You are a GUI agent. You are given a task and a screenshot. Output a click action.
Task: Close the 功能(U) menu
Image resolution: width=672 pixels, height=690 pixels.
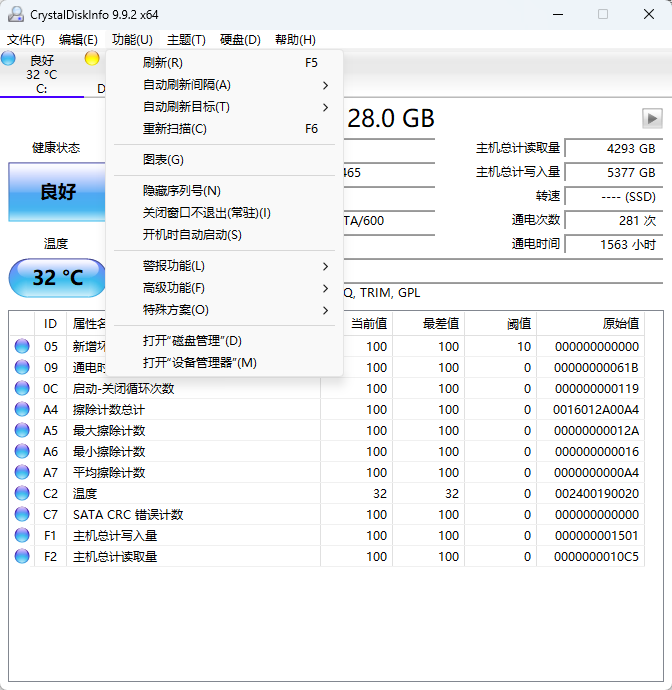point(132,40)
